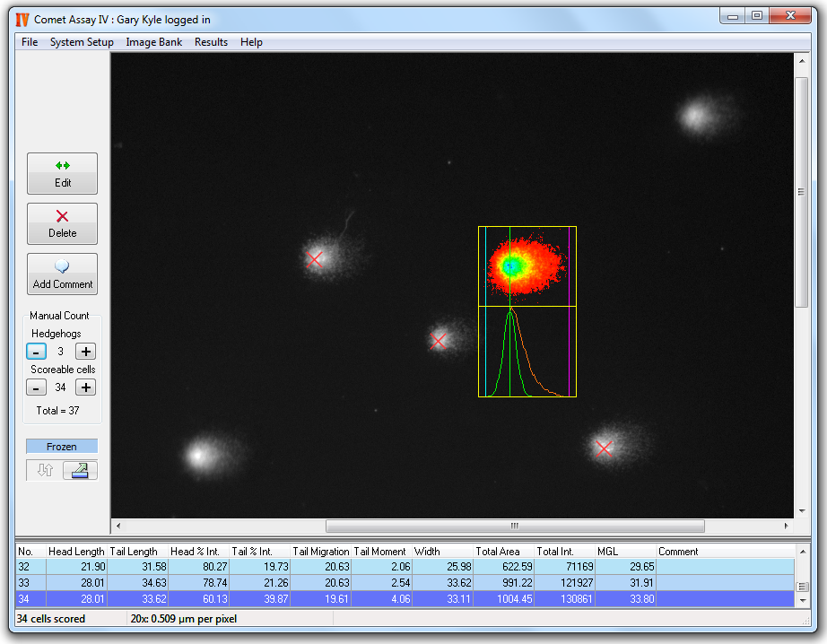
Task: Toggle the Frozen status indicator
Action: pyautogui.click(x=62, y=447)
